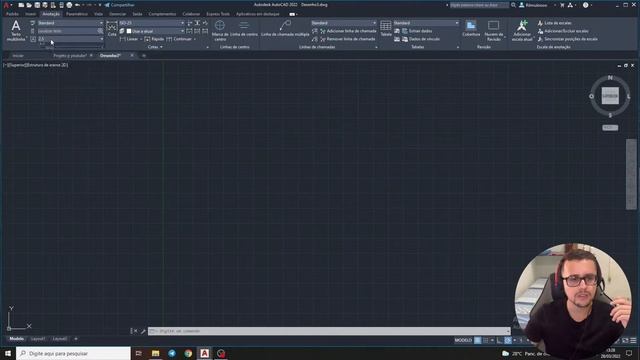
Task: Open the table style Standard dropdown
Action: coord(426,23)
